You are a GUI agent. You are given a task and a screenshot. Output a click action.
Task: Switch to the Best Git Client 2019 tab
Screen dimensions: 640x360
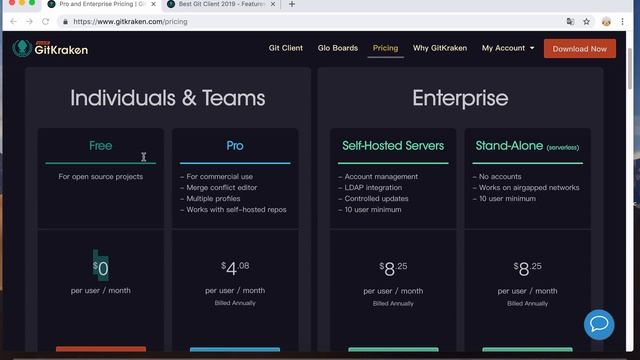click(222, 4)
